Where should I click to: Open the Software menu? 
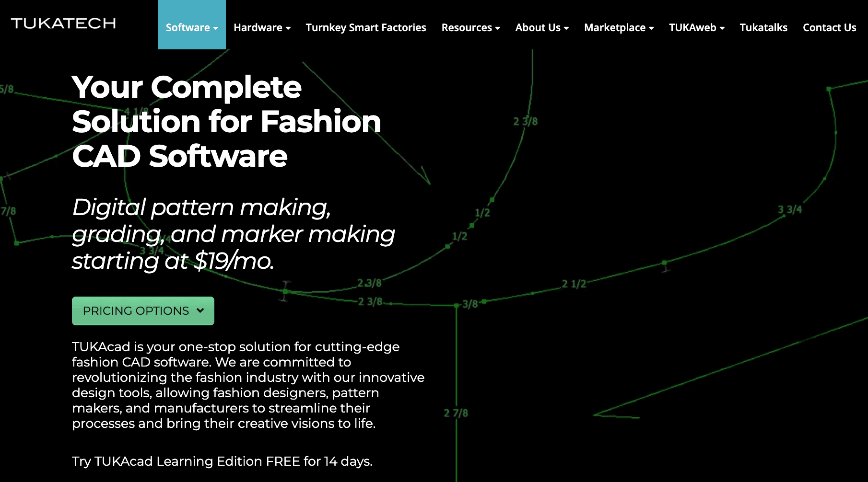coord(192,25)
